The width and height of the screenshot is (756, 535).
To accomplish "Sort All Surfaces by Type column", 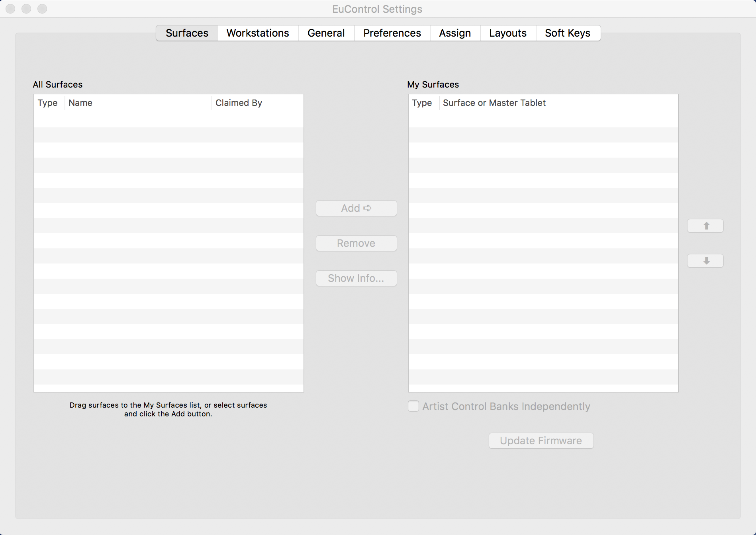I will point(49,103).
